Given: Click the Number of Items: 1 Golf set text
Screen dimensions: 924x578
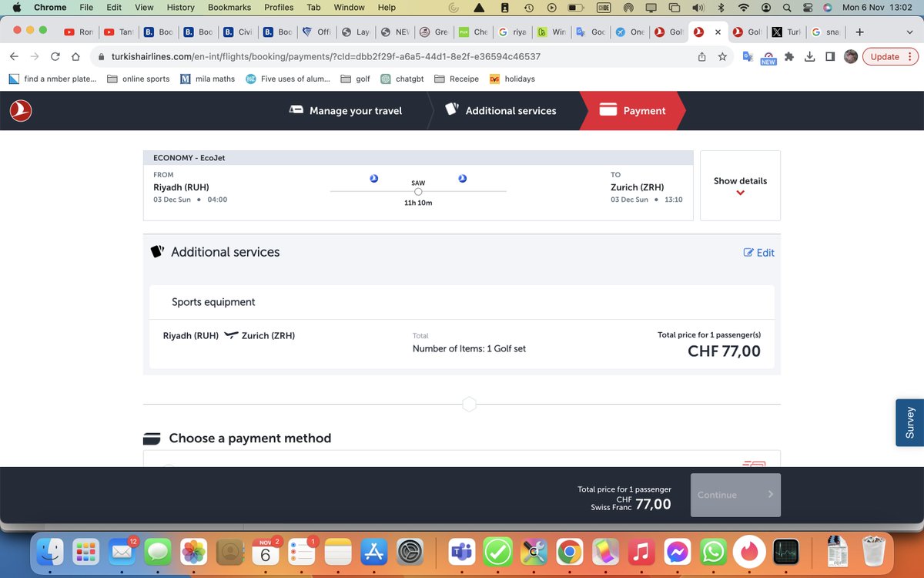Looking at the screenshot, I should (469, 348).
